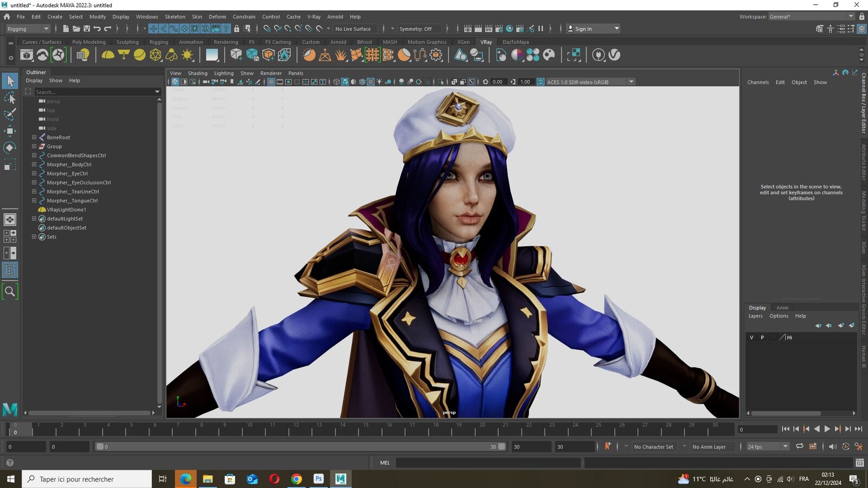Click the V-Ray IES light shelf icon
Image resolution: width=868 pixels, height=488 pixels.
[171, 55]
